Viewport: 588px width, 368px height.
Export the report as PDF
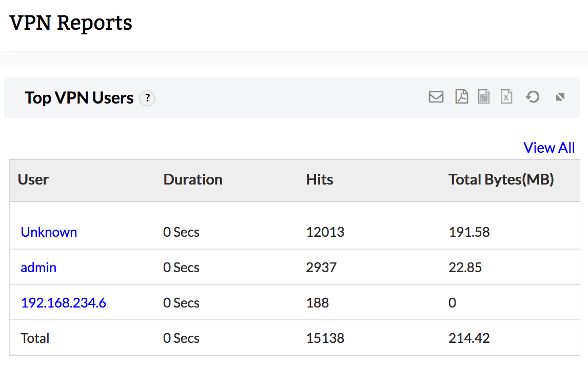click(x=461, y=96)
